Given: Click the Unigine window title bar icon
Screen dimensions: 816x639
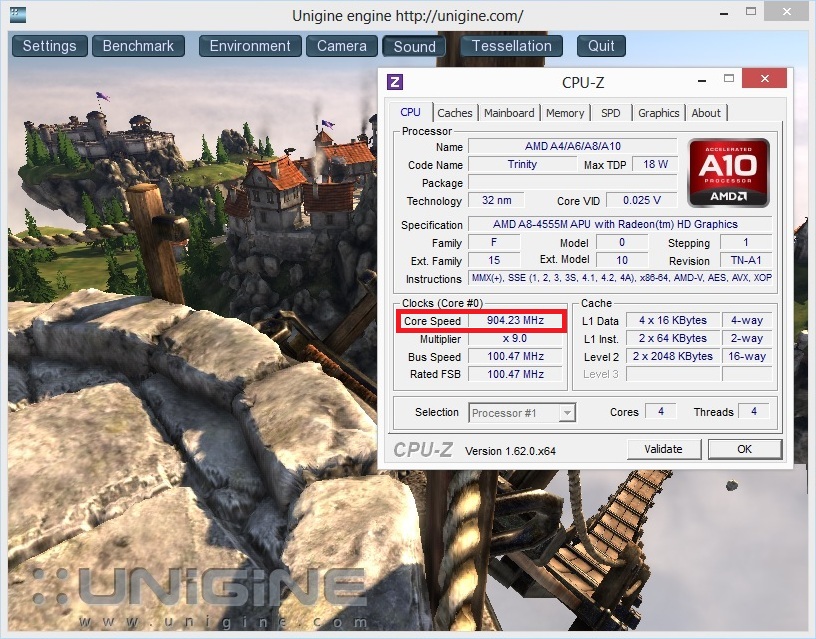Looking at the screenshot, I should click(x=18, y=14).
